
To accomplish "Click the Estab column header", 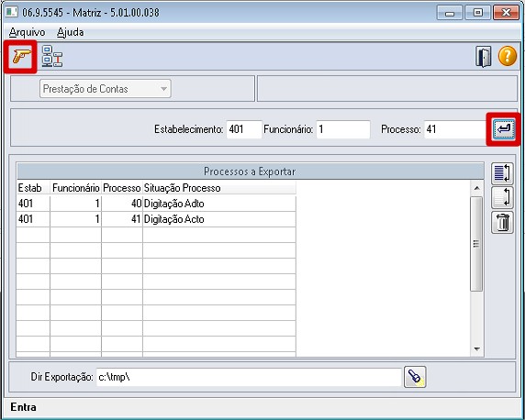I will point(33,188).
